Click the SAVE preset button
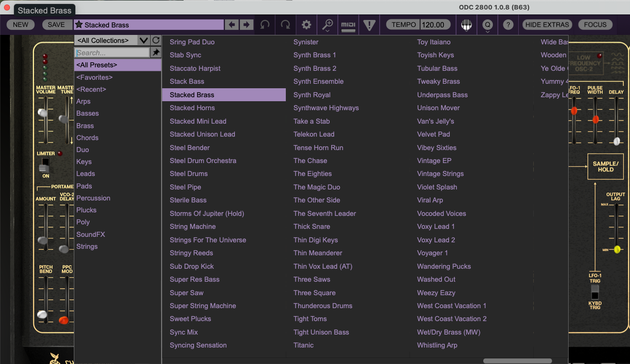Viewport: 630px width, 364px height. 56,24
